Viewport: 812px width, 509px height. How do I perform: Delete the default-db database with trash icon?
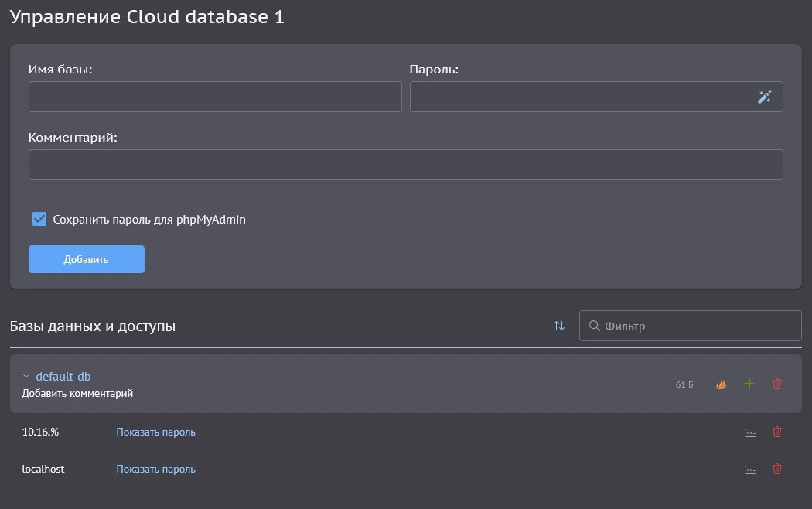pyautogui.click(x=777, y=384)
